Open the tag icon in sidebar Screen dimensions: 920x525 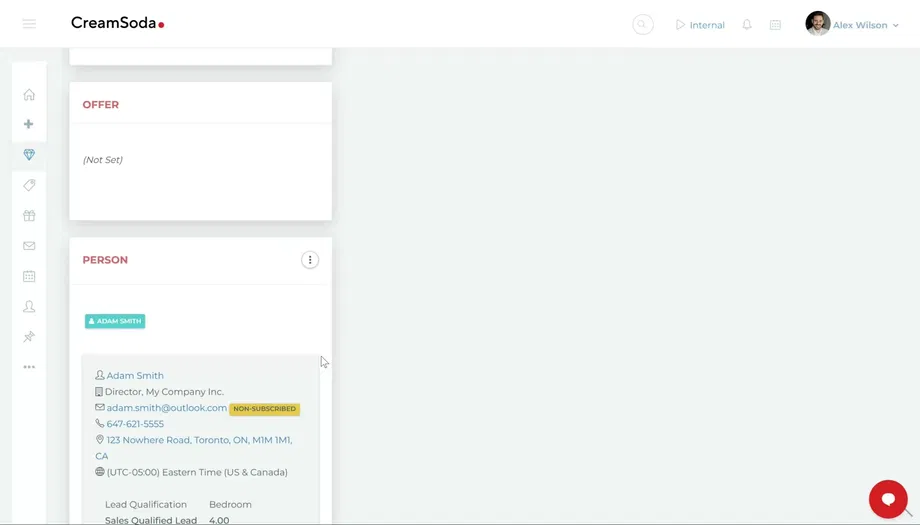(29, 185)
